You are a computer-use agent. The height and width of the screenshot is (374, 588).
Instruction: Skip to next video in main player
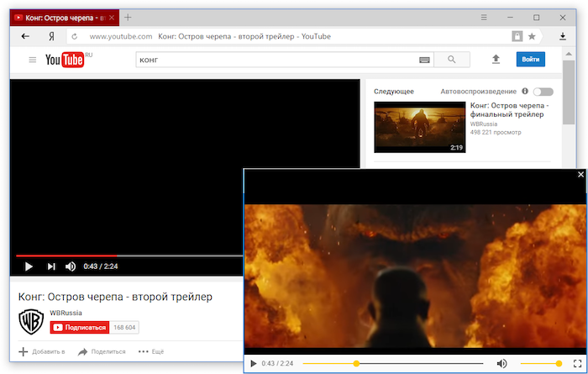click(51, 266)
